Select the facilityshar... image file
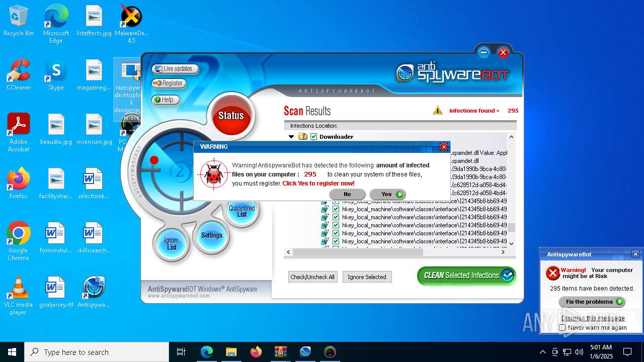 pyautogui.click(x=56, y=184)
